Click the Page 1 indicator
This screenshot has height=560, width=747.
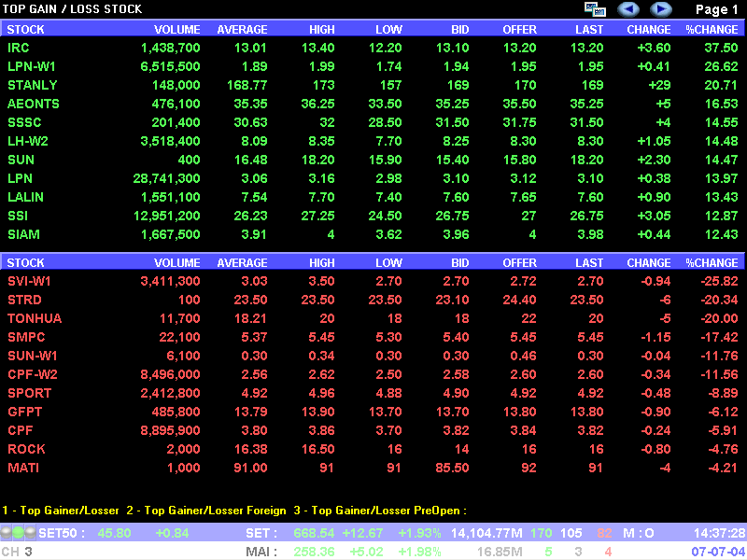(x=716, y=9)
